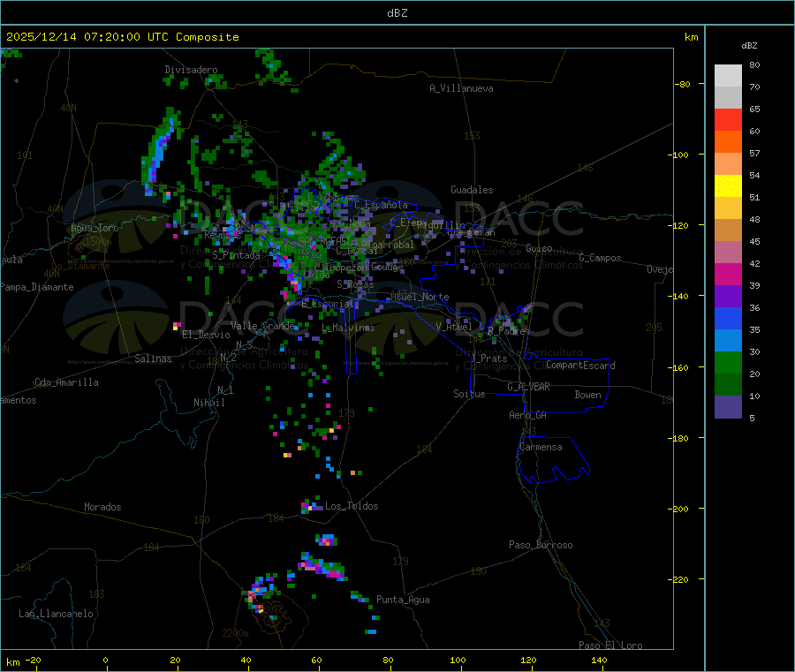
Task: Click the Punta_Agua map label
Action: coord(403,600)
